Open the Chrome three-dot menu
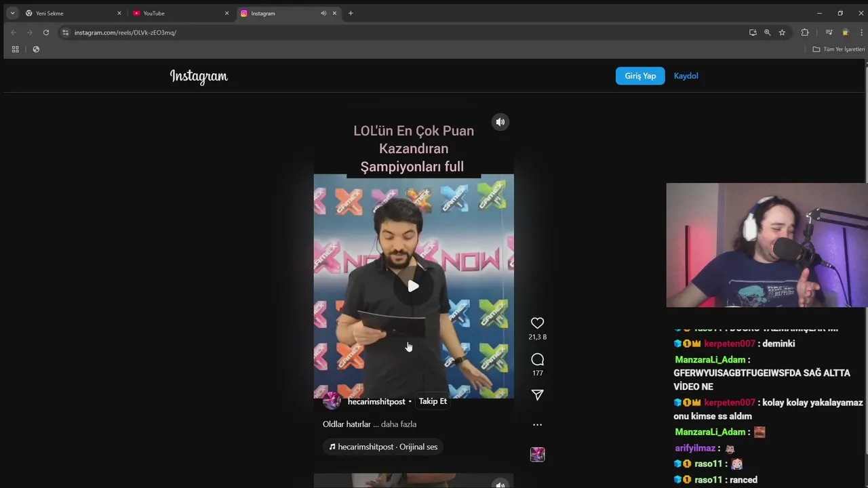The image size is (868, 488). pos(861,33)
